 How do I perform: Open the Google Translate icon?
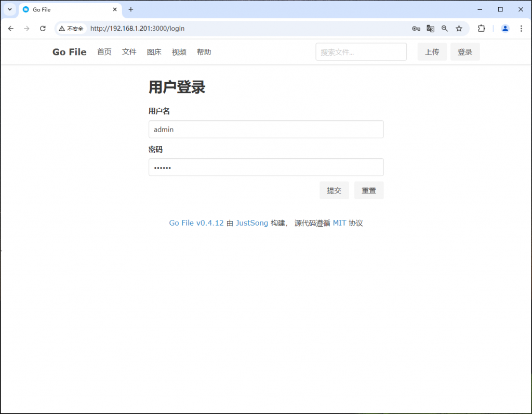[x=430, y=29]
